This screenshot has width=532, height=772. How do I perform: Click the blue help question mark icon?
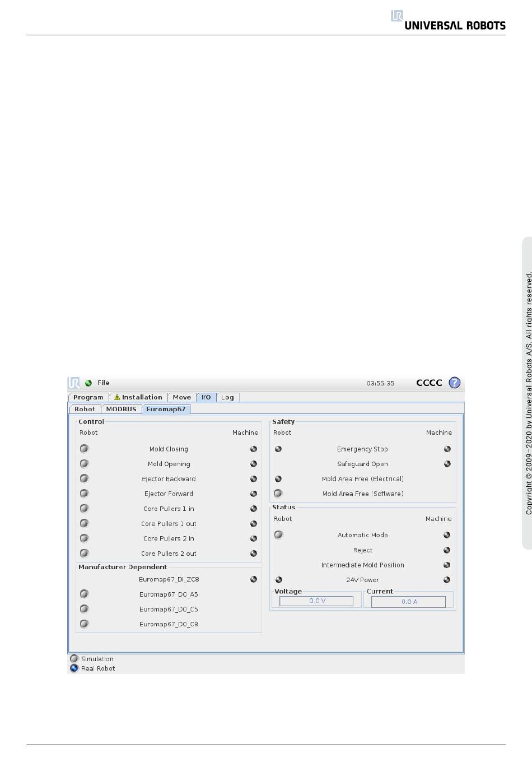coord(455,383)
